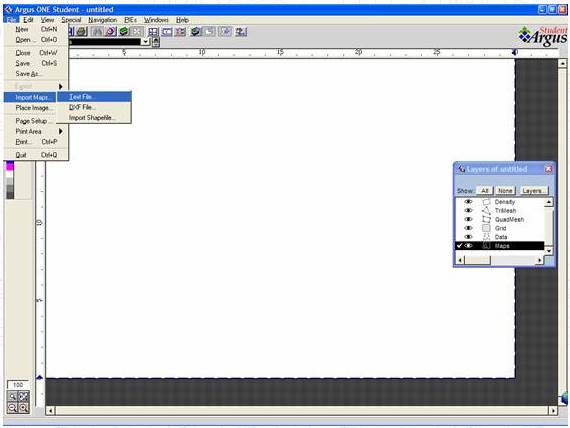Click the None button in Layers window
570x428 pixels.
(x=505, y=191)
